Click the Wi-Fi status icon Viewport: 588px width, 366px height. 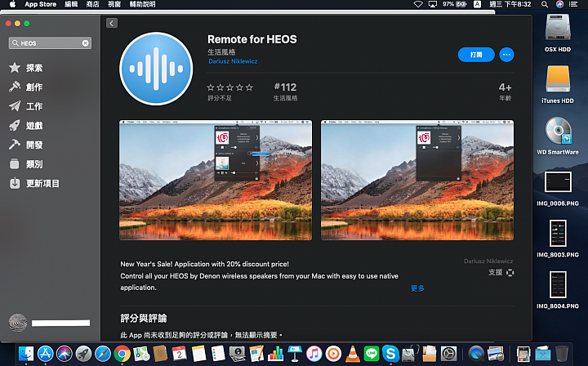point(418,4)
